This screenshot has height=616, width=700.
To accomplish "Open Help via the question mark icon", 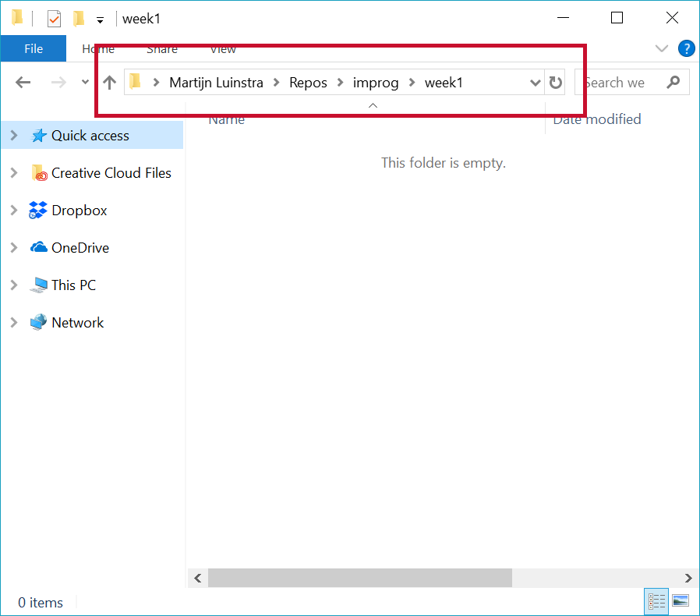I will [686, 48].
